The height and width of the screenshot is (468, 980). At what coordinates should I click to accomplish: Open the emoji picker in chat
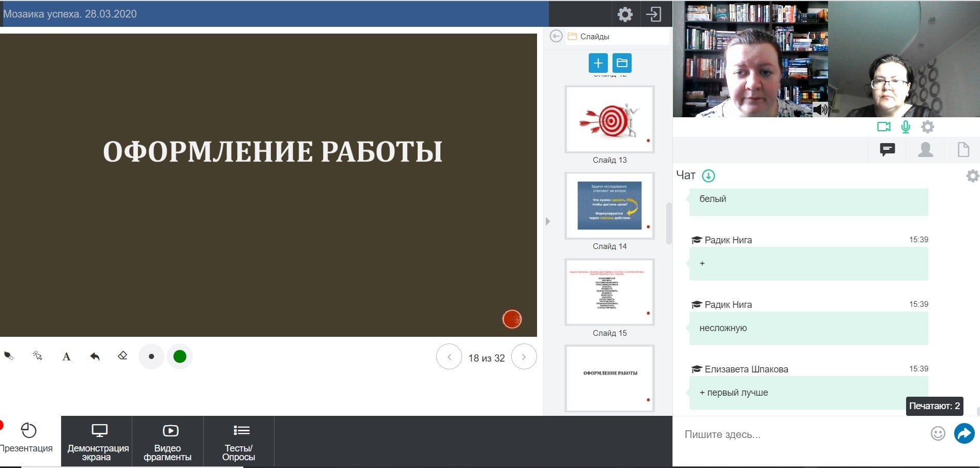coord(938,433)
